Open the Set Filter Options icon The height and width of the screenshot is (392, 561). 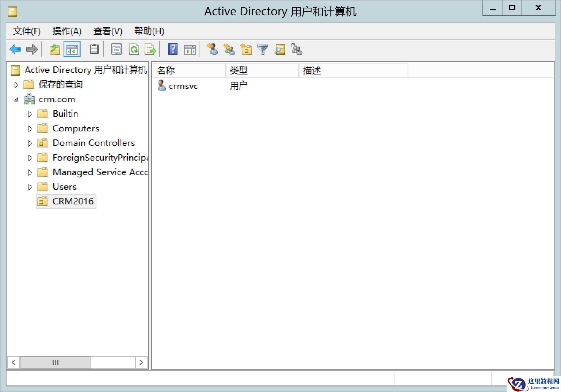(263, 49)
